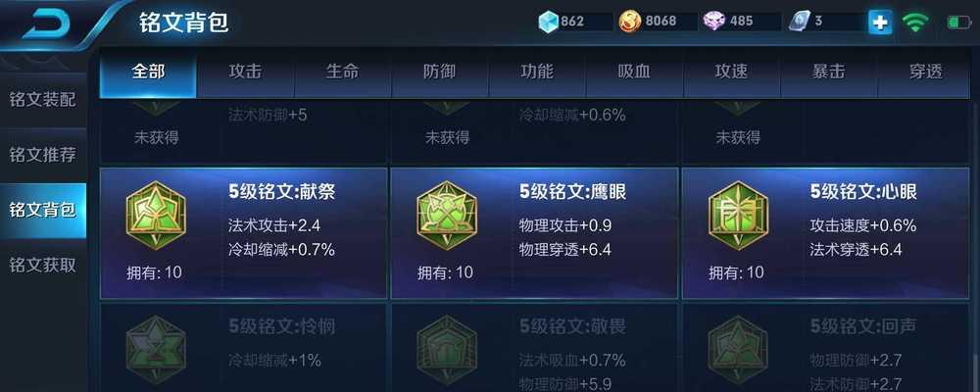Switch to the 生命 filter tab
Image resolution: width=980 pixels, height=392 pixels.
(342, 72)
